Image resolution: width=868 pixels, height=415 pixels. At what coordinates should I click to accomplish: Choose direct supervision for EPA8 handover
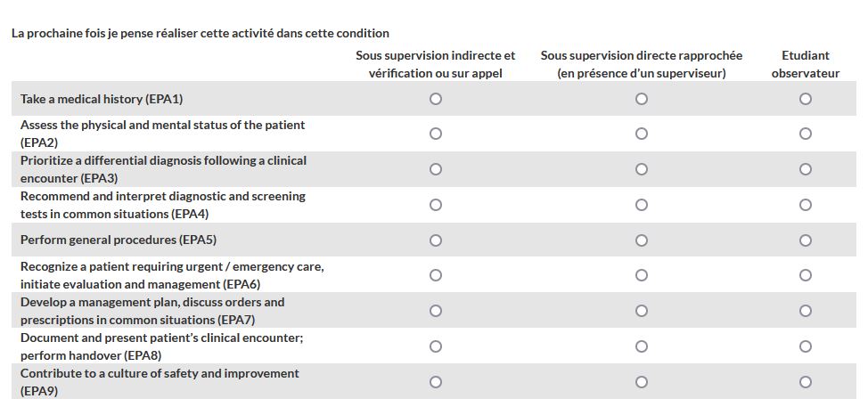point(642,346)
